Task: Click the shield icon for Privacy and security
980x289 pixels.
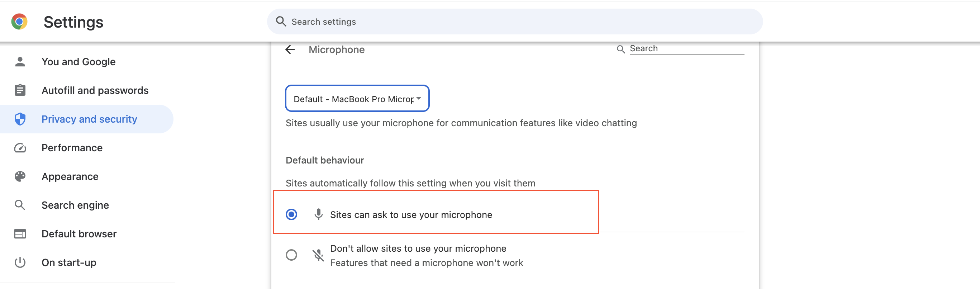Action: [20, 119]
